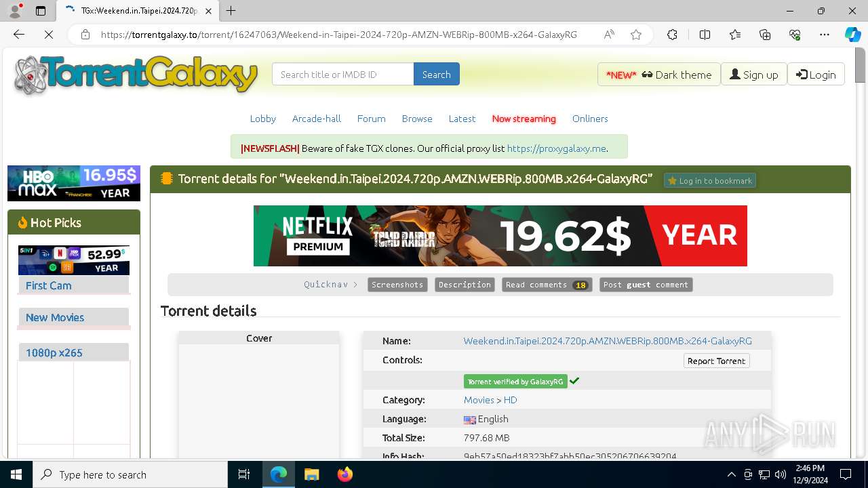The height and width of the screenshot is (488, 868).
Task: Open the Copilot sidebar icon
Action: click(852, 35)
